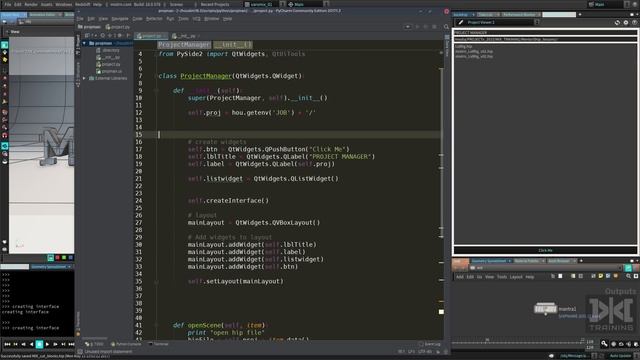Select project.py in the project tree
This screenshot has height=360, width=640.
point(109,64)
